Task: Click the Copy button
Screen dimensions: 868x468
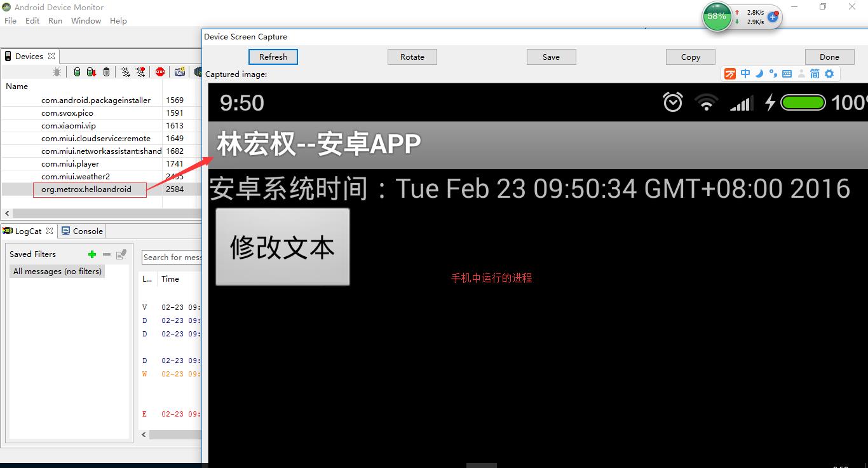Action: click(691, 57)
